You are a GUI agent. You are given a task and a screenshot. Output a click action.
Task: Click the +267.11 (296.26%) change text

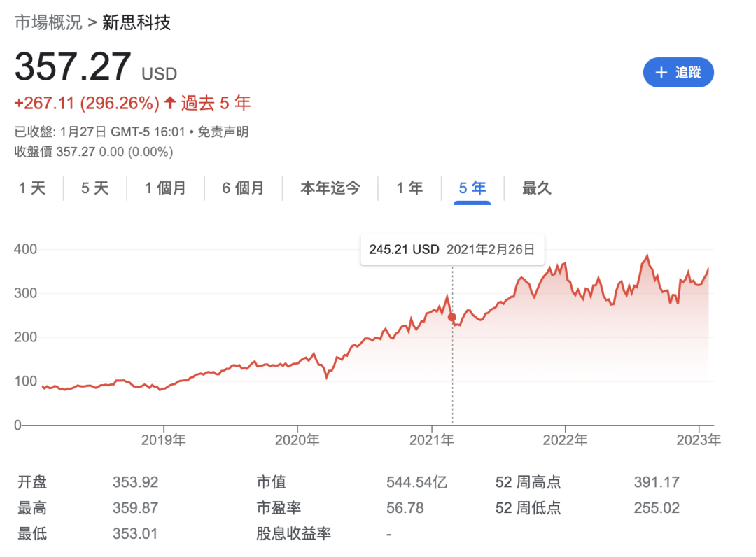86,103
